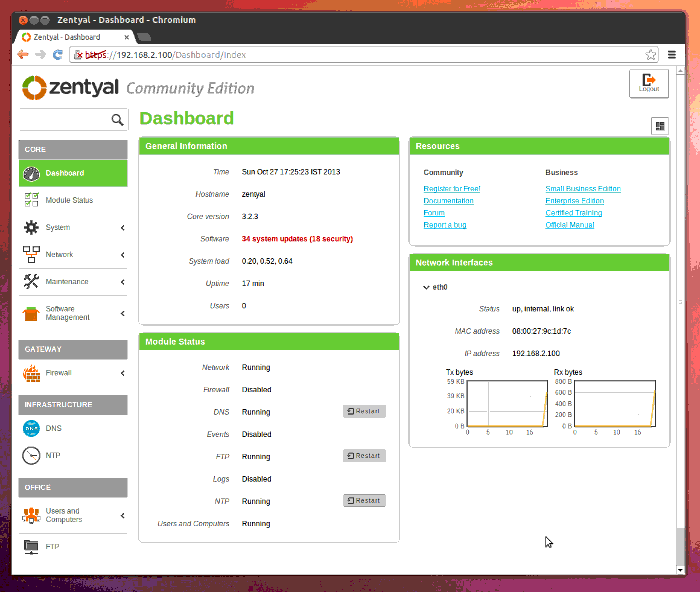This screenshot has width=700, height=592.
Task: Click the Zentyal logo icon
Action: pyautogui.click(x=34, y=88)
